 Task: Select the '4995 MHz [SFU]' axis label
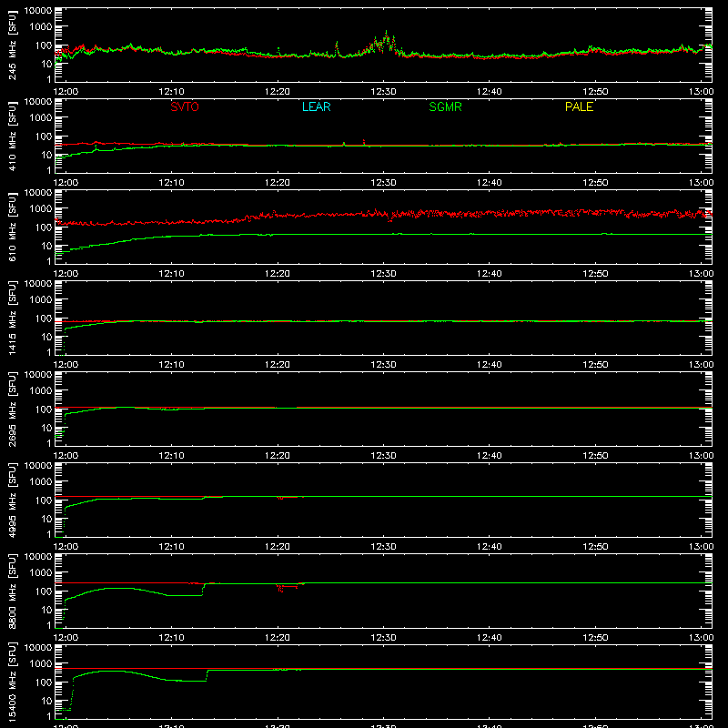click(x=12, y=500)
